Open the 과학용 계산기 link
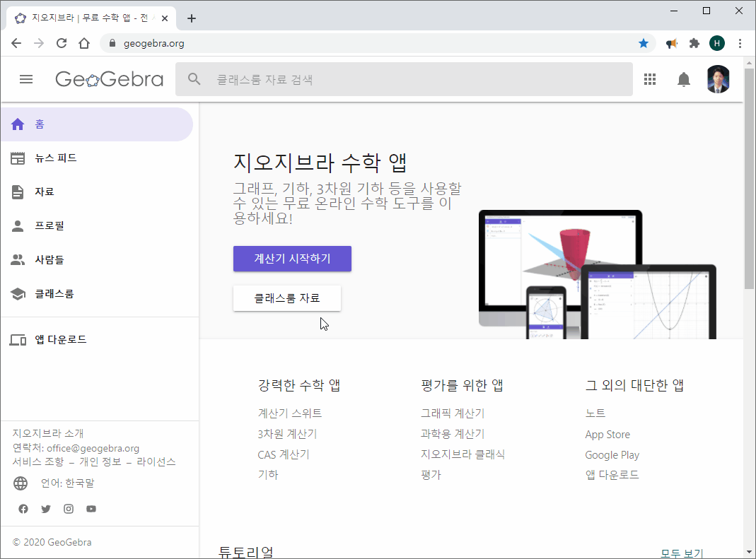756x559 pixels. click(453, 434)
